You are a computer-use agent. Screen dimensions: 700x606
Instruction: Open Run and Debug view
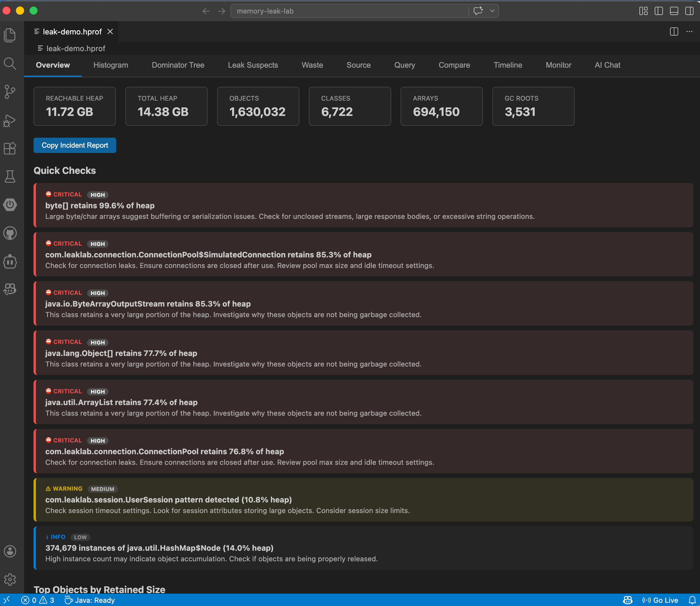tap(10, 120)
